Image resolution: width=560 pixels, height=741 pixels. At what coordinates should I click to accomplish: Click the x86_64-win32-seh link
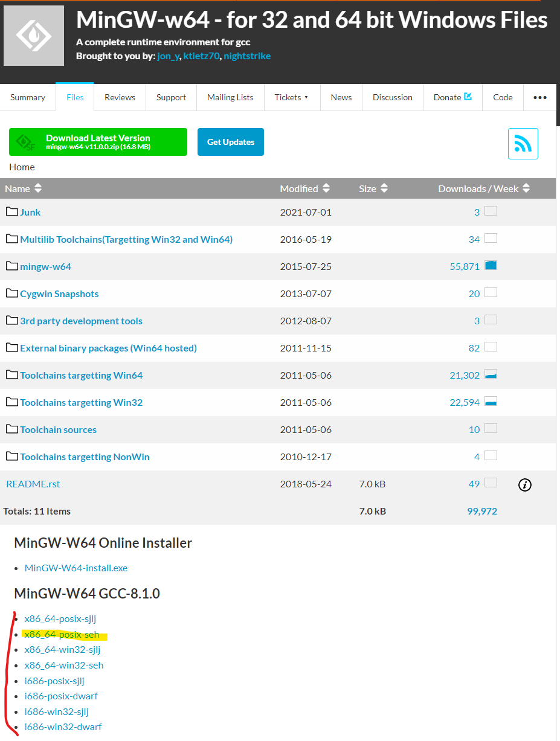tap(64, 665)
